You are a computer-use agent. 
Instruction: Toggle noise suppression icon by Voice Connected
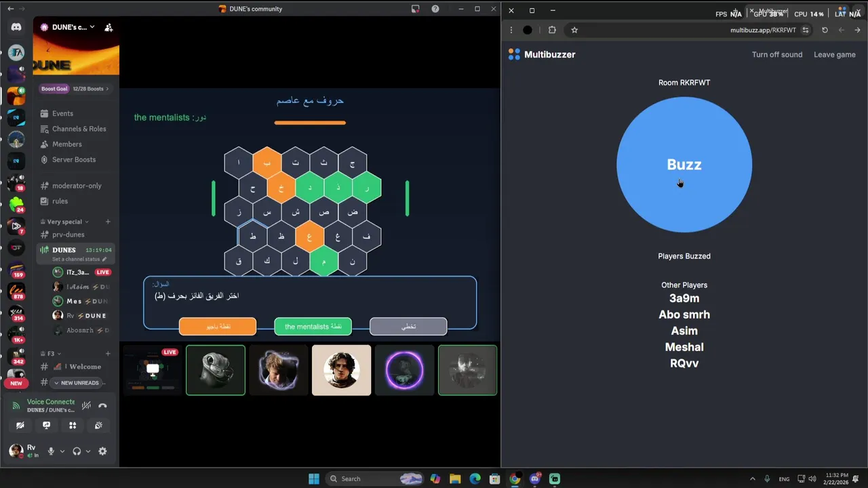point(86,405)
